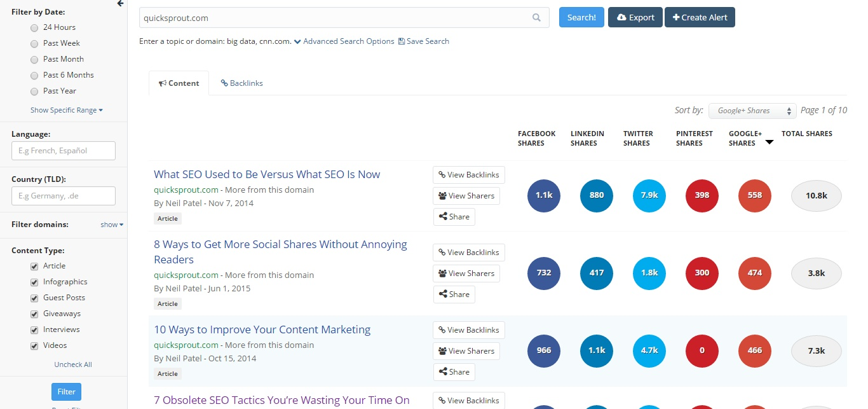This screenshot has width=868, height=409.
Task: Click the Search! button
Action: tap(581, 18)
